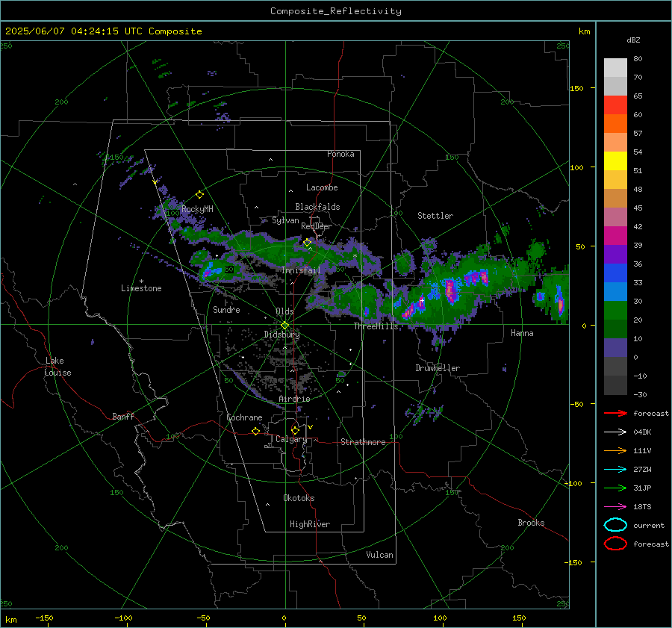The height and width of the screenshot is (628, 672).
Task: Click the Lacombe town label
Action: pyautogui.click(x=322, y=187)
